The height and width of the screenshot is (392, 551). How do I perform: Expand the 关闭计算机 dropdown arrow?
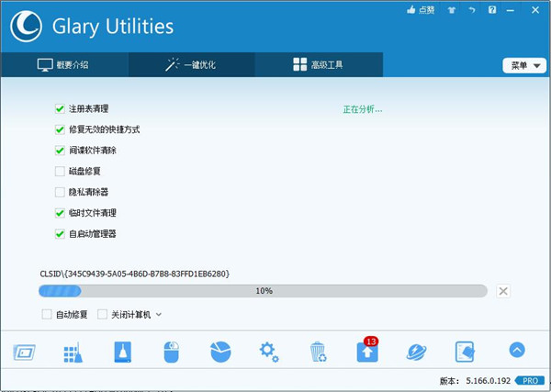[x=159, y=315]
